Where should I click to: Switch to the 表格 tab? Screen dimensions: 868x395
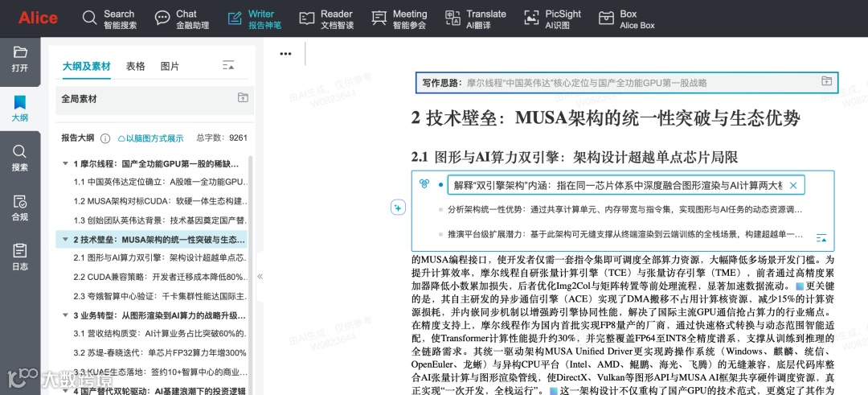[136, 67]
